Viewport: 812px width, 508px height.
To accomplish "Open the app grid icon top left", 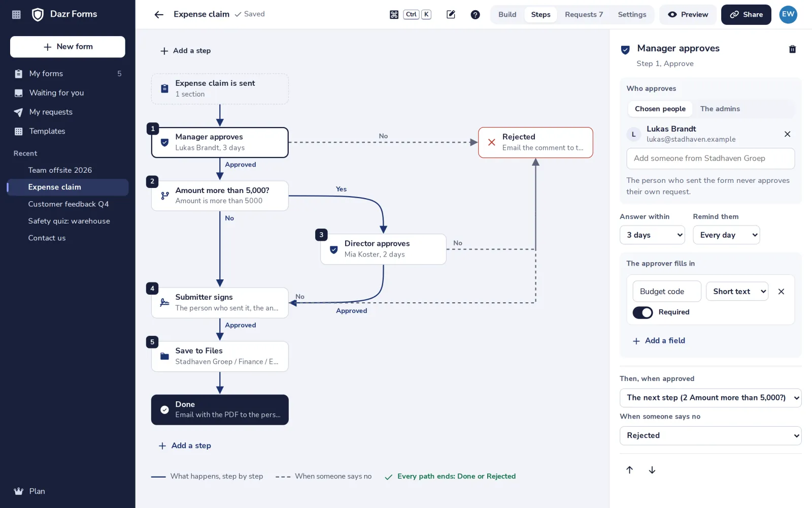I will [x=16, y=15].
